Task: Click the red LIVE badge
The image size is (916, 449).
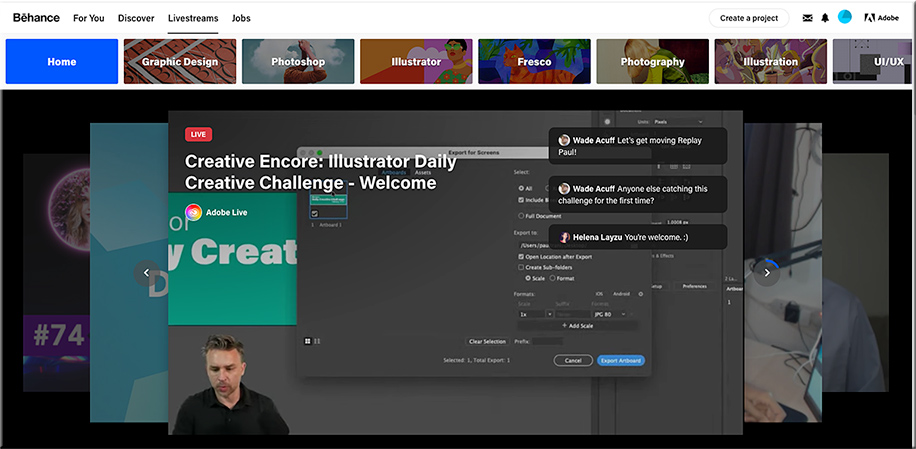Action: coord(198,134)
